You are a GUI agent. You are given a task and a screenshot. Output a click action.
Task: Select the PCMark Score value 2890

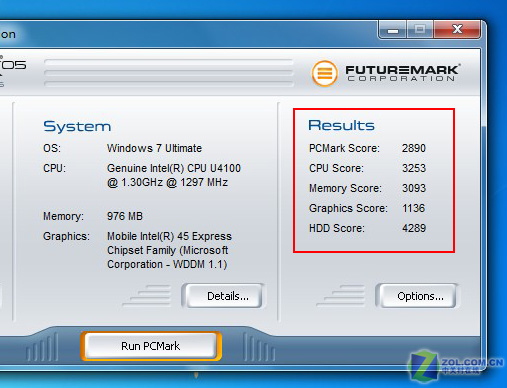(414, 148)
